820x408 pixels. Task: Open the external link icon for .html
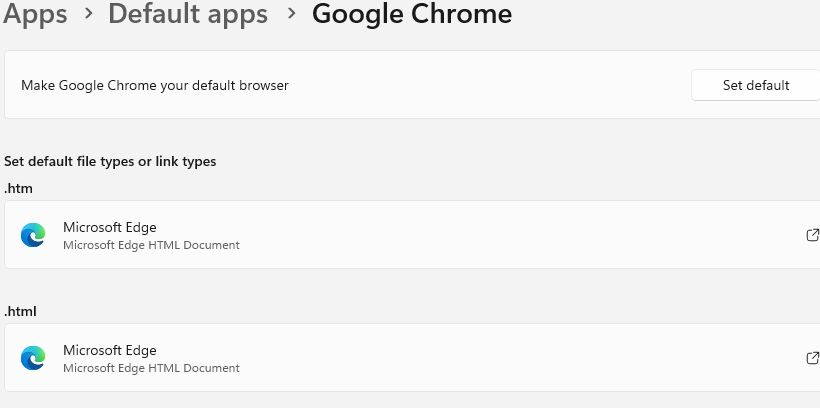click(812, 358)
